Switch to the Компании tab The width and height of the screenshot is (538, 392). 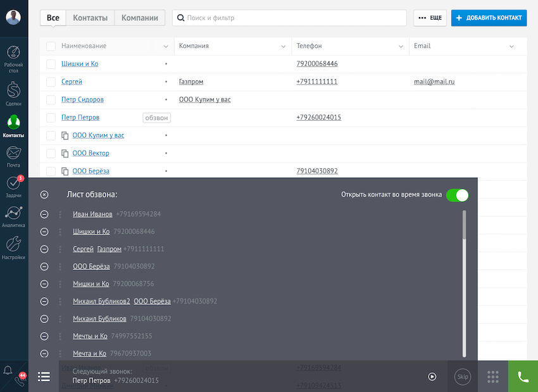tap(140, 18)
